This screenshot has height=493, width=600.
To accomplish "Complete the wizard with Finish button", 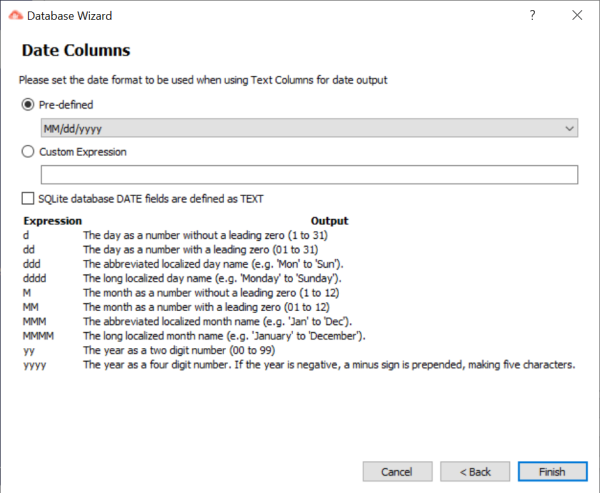I will pyautogui.click(x=552, y=472).
